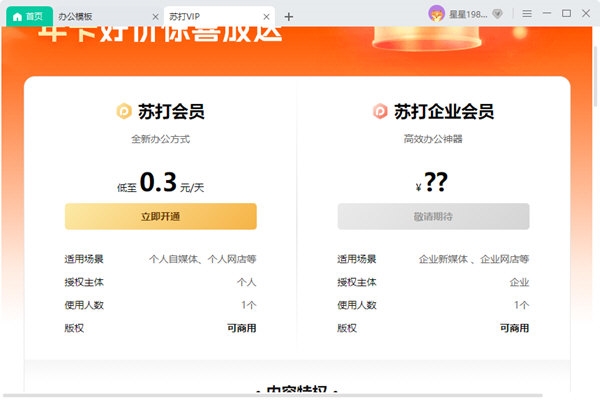
Task: Click the 立即开通 button
Action: pyautogui.click(x=161, y=216)
